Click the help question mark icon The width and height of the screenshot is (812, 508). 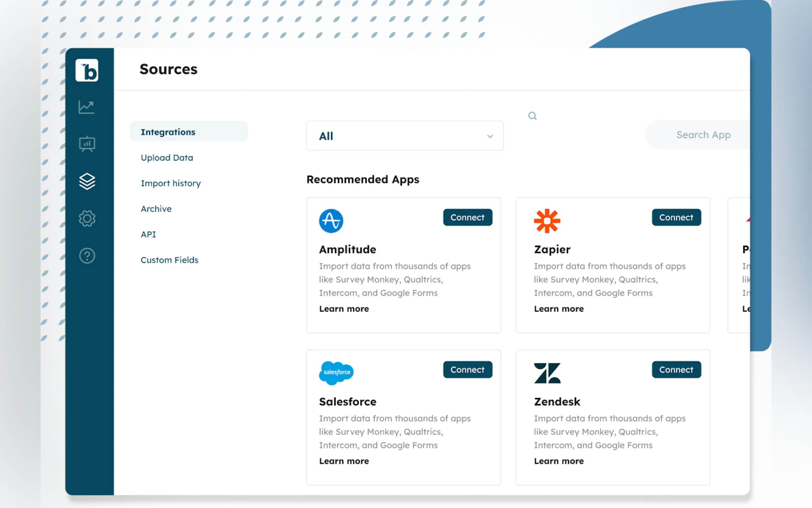click(87, 256)
